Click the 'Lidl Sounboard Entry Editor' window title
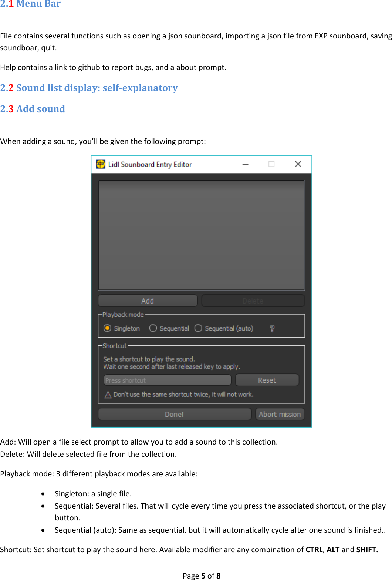Image resolution: width=392 pixels, height=580 pixels. point(150,164)
